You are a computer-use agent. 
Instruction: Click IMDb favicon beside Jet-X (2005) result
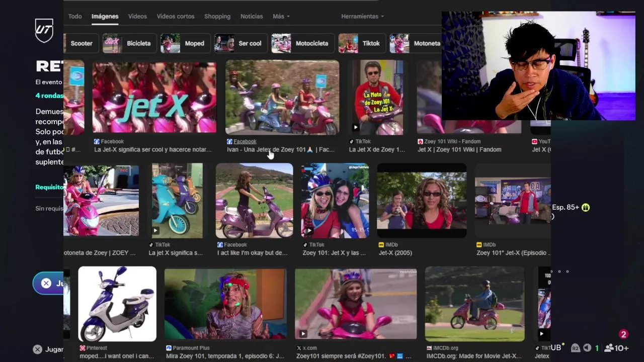[x=381, y=245]
